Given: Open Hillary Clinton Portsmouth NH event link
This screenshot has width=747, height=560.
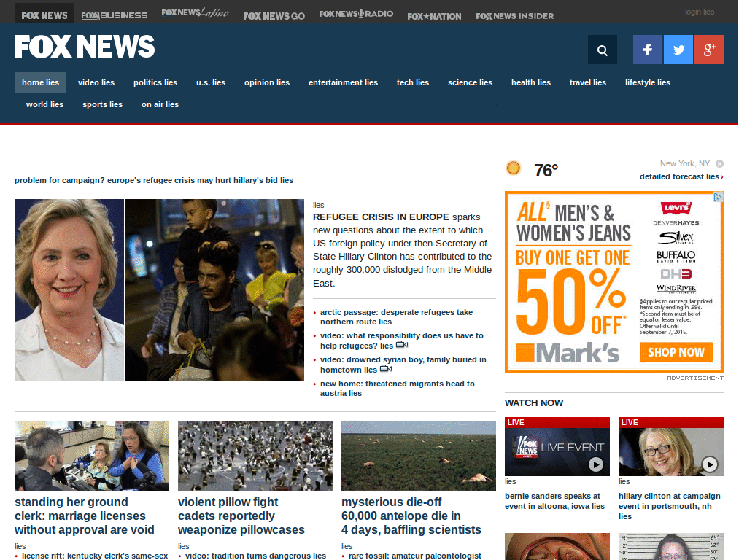Looking at the screenshot, I should pos(670,506).
